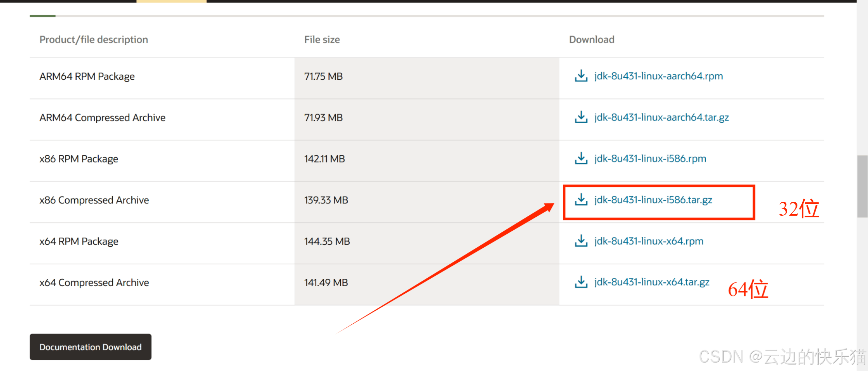Click the 144.35 MB file size cell

pyautogui.click(x=427, y=243)
